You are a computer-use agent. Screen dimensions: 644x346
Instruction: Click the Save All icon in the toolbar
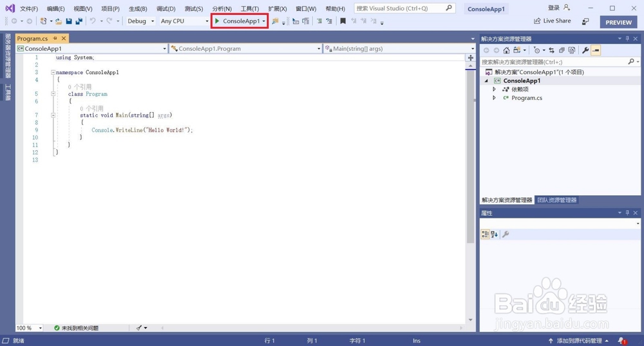(x=79, y=21)
